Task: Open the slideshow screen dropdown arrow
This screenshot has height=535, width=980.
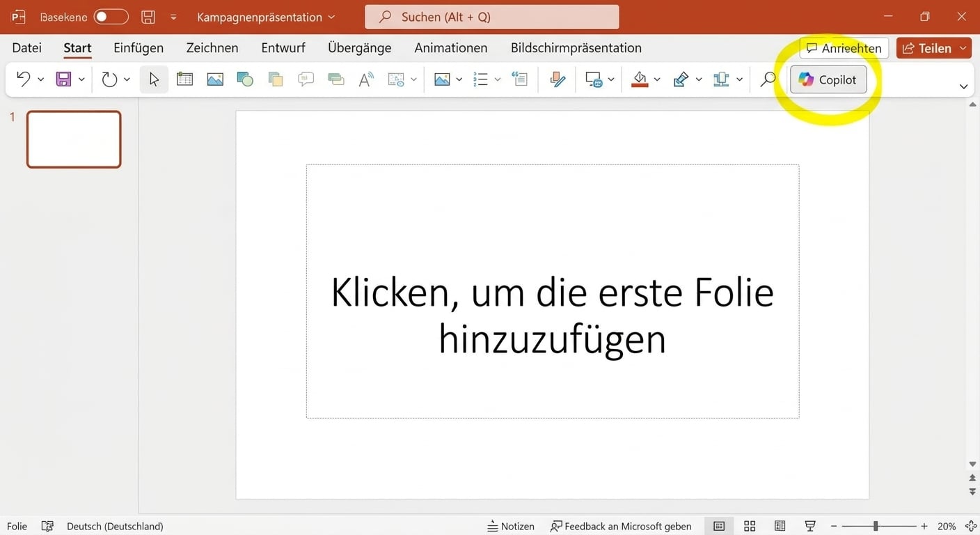Action: (x=611, y=80)
